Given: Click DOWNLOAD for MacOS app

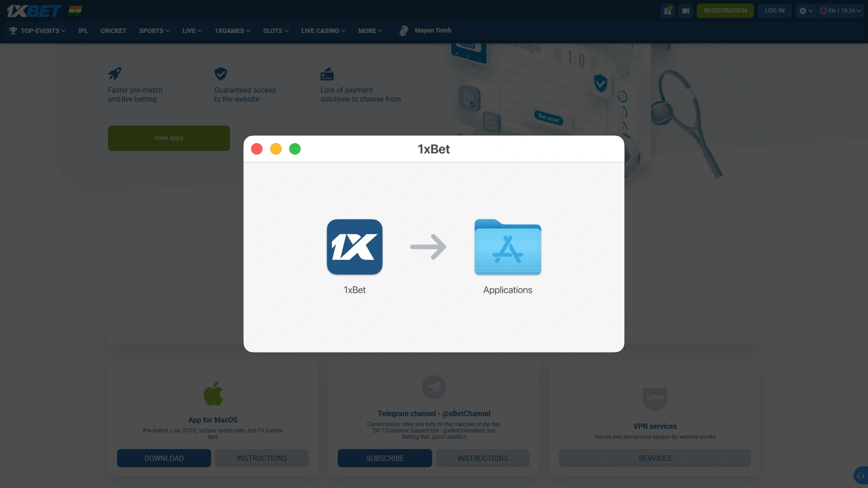Looking at the screenshot, I should click(164, 458).
